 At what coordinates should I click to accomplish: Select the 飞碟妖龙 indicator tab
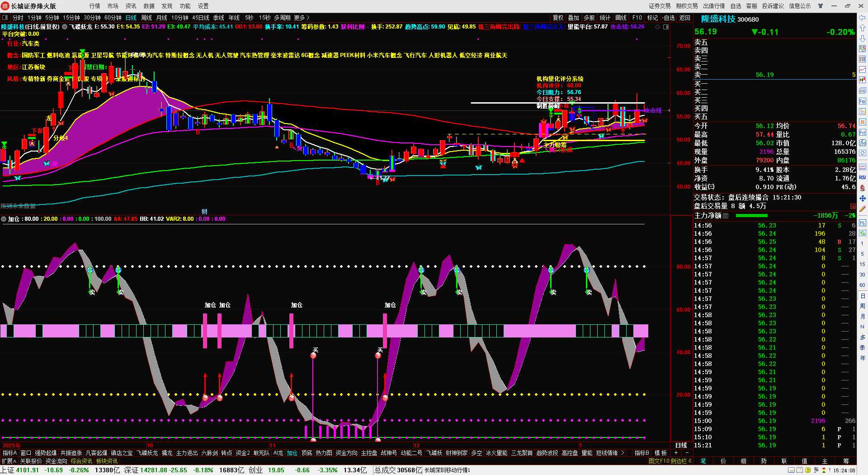(147, 453)
